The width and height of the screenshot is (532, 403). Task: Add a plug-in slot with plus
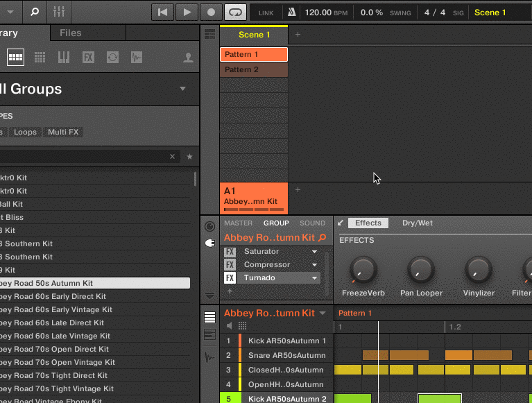pyautogui.click(x=230, y=291)
